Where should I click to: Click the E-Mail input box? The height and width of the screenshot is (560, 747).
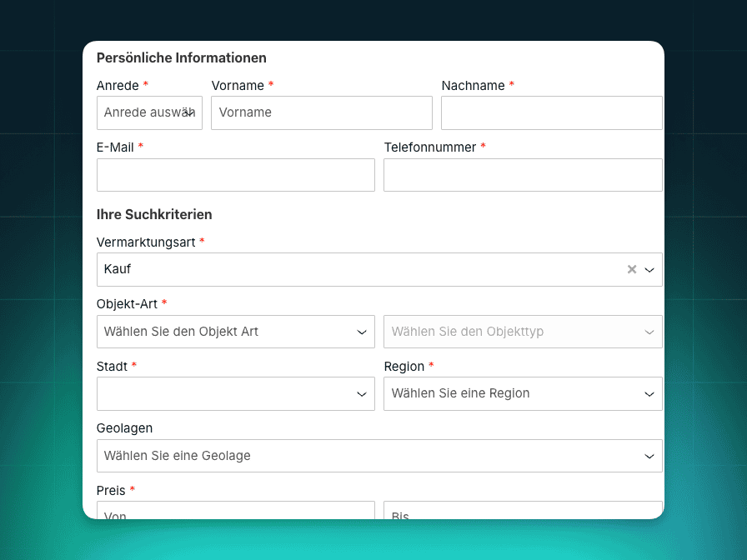235,175
